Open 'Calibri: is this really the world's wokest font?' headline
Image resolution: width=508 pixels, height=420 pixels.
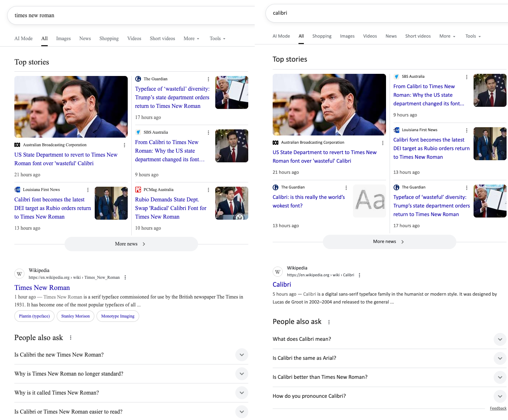(309, 201)
